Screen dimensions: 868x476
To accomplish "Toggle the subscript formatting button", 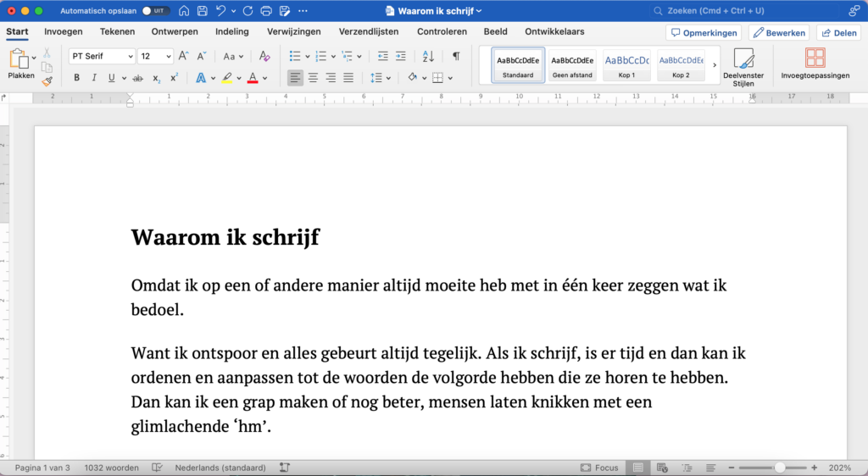I will [x=156, y=78].
